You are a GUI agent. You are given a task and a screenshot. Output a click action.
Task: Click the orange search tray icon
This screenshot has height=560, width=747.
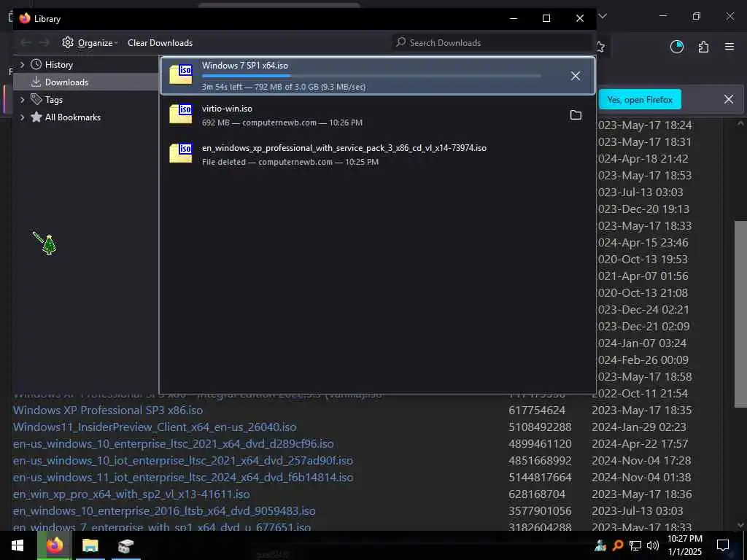pos(618,545)
